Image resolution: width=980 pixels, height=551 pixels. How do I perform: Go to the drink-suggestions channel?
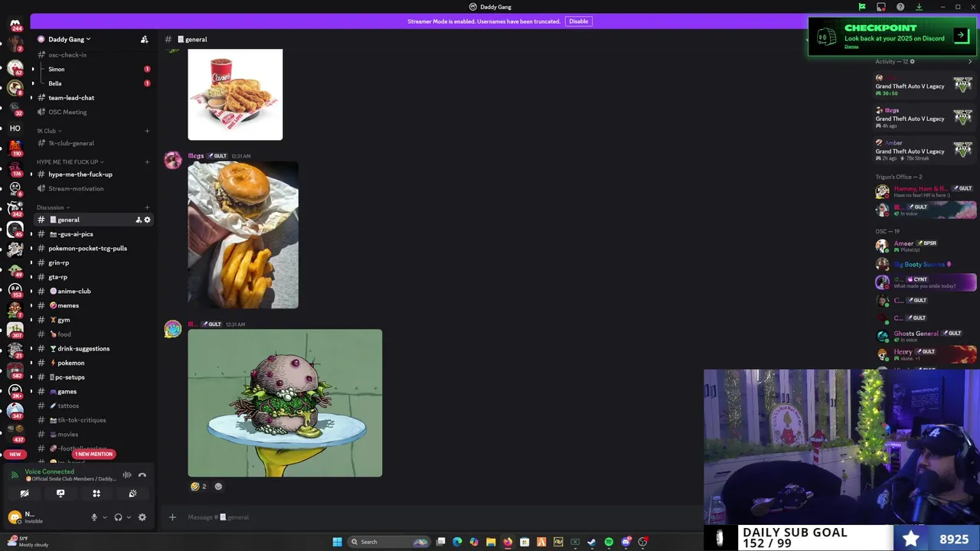pos(92,348)
